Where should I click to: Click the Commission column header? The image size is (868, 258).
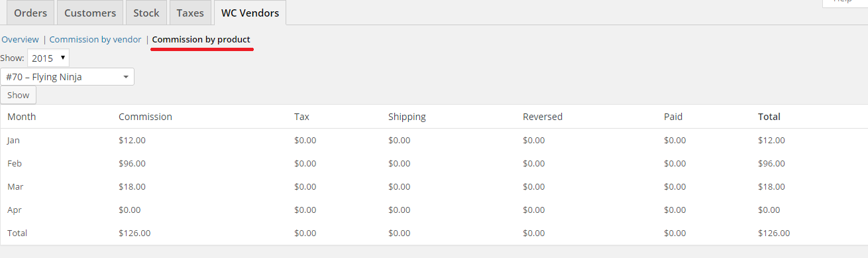(x=145, y=117)
